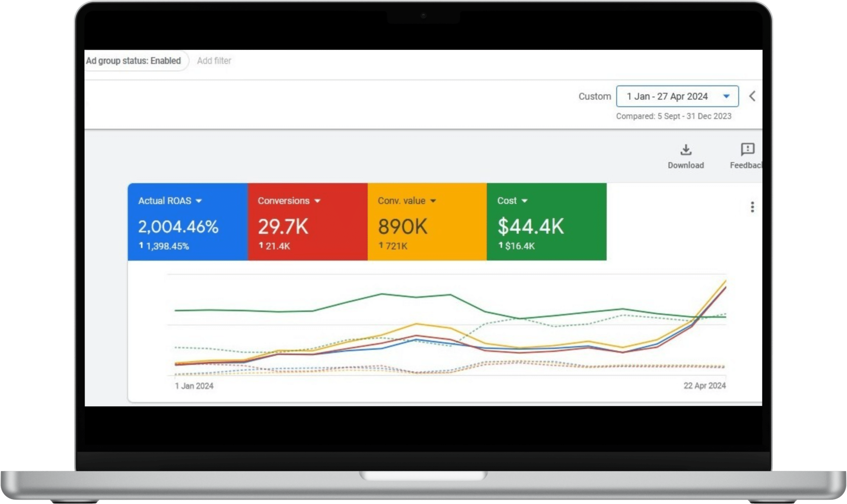Click the 721K comparison value
847x504 pixels.
[396, 246]
